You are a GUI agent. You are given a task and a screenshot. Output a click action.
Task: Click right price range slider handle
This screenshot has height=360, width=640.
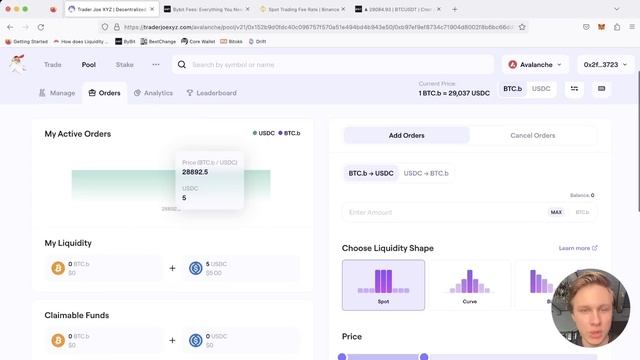424,357
